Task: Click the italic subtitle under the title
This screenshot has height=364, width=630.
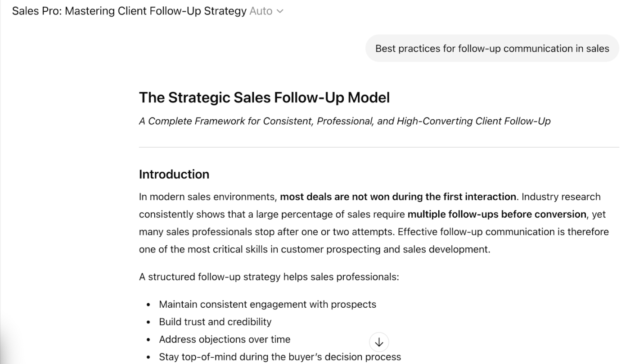Action: 344,121
